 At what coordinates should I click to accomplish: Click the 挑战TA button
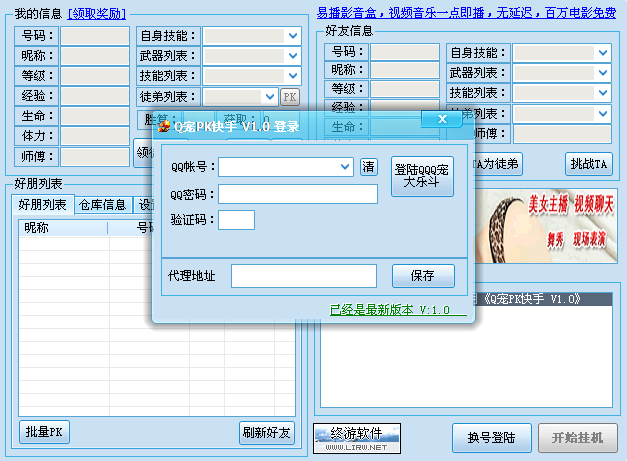pyautogui.click(x=589, y=164)
